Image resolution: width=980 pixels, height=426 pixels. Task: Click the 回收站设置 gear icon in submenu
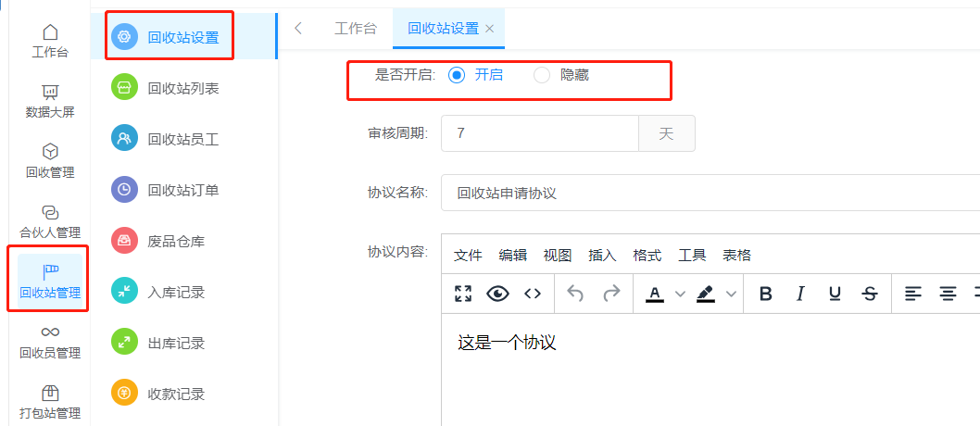(124, 37)
